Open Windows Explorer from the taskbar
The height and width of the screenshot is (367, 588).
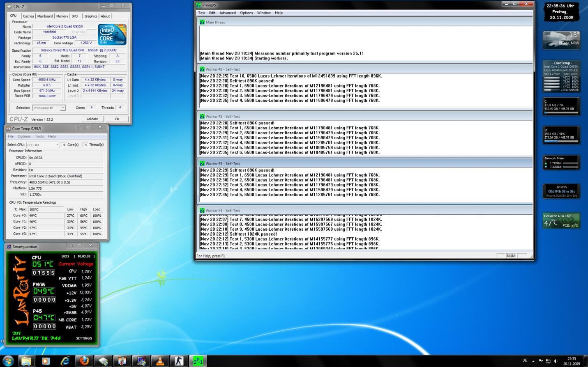(26, 361)
